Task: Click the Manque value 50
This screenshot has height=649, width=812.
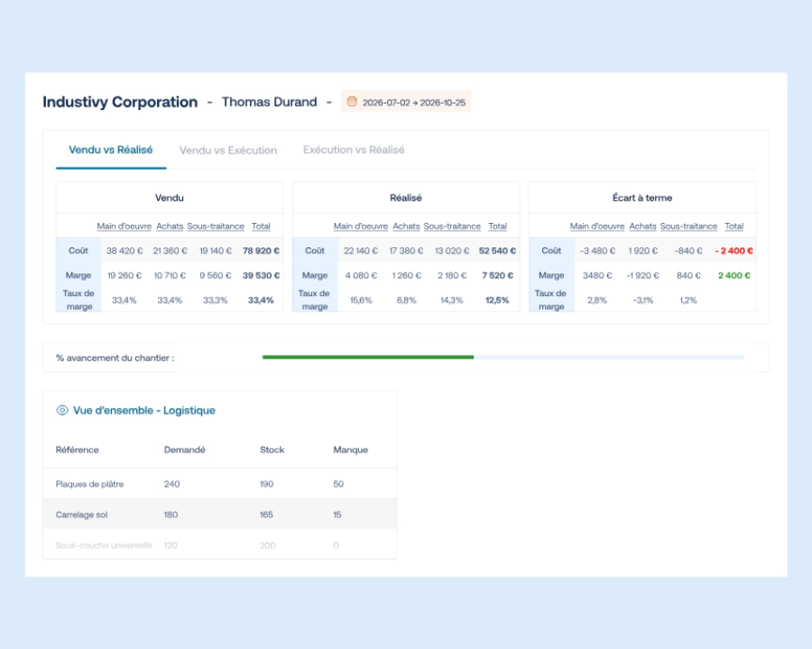Action: pos(338,484)
